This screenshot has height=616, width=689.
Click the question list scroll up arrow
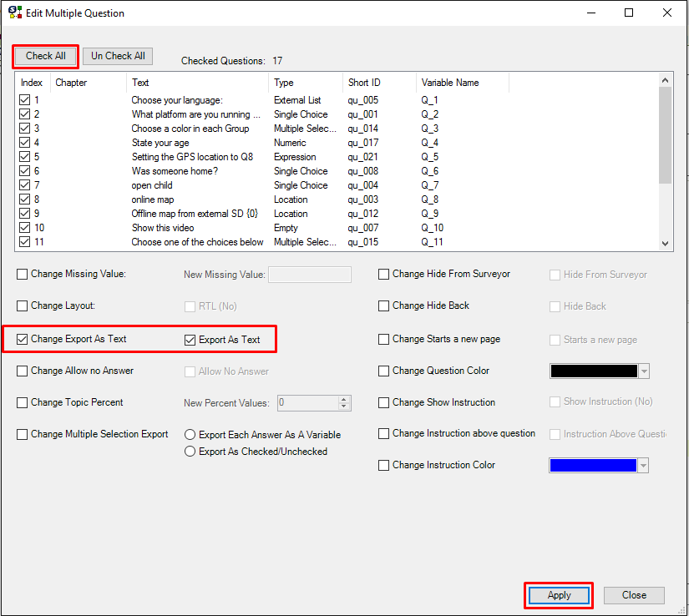pos(666,80)
